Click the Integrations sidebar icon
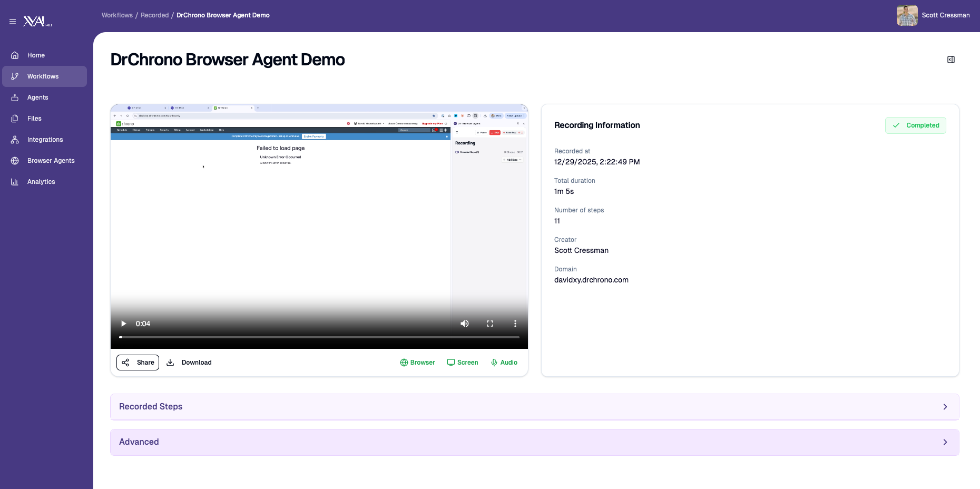This screenshot has height=489, width=980. click(x=15, y=139)
